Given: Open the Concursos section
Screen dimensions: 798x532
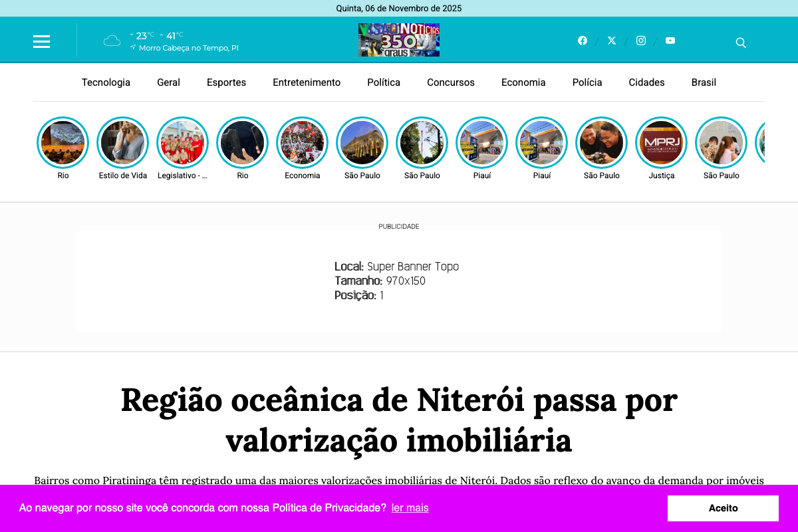Looking at the screenshot, I should tap(451, 82).
